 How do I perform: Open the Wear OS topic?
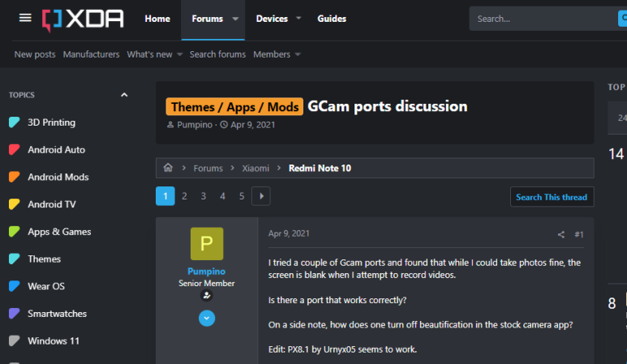(x=46, y=286)
